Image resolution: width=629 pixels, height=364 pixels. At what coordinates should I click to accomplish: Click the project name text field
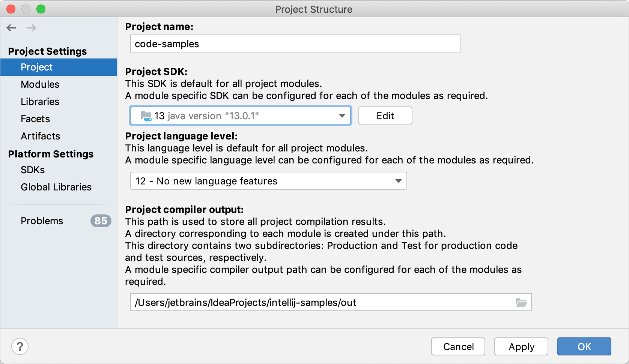pos(295,44)
